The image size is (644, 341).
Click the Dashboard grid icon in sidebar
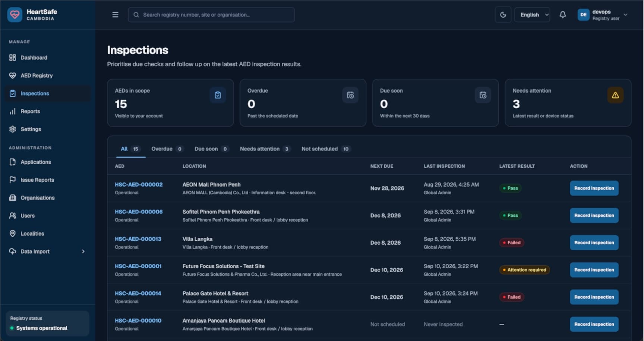tap(13, 57)
